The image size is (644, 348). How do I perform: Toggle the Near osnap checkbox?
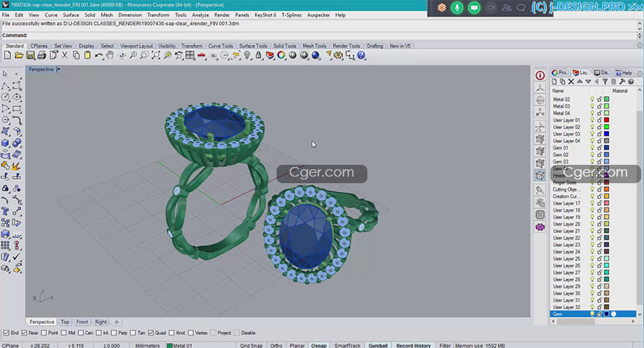click(x=24, y=333)
